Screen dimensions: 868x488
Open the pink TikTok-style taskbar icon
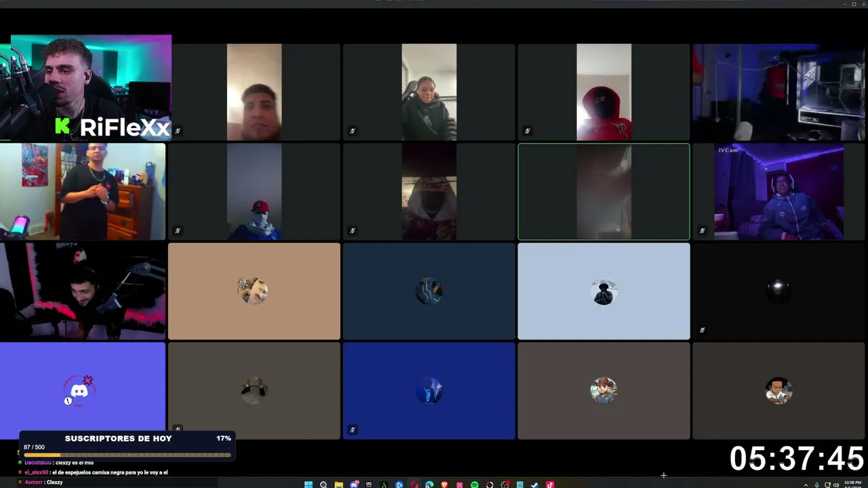click(x=550, y=485)
